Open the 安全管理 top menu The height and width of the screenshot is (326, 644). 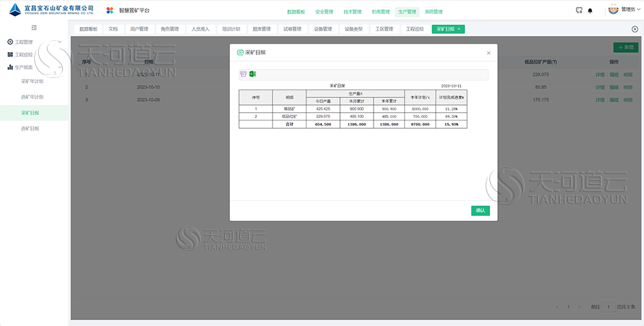point(324,12)
